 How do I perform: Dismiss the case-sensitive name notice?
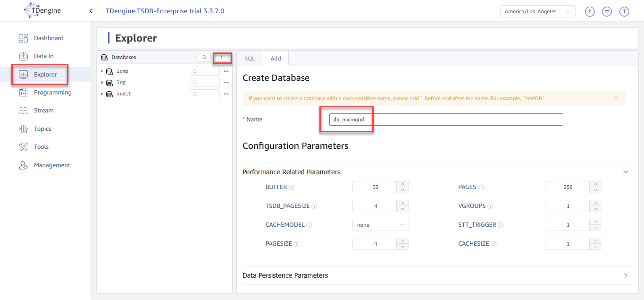(616, 98)
